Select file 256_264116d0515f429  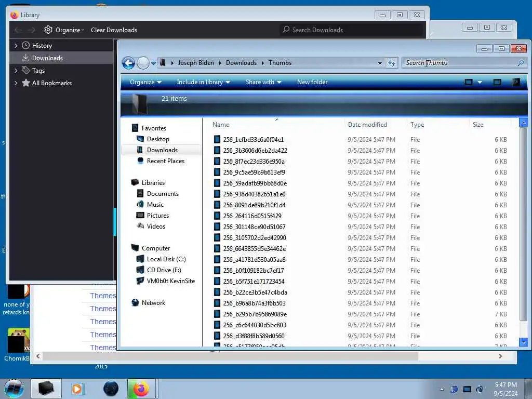click(252, 216)
